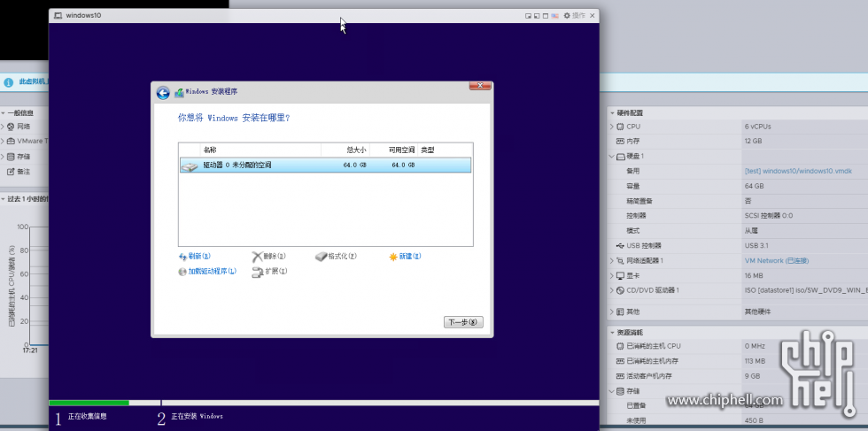Change the console keyboard layout via flag icon
Screen dimensions: 868x431
tap(554, 16)
